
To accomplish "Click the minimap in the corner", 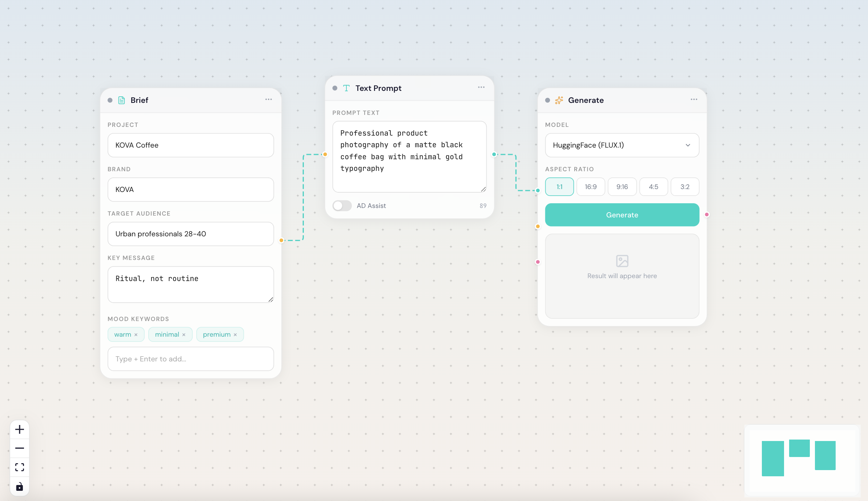I will coord(802,460).
